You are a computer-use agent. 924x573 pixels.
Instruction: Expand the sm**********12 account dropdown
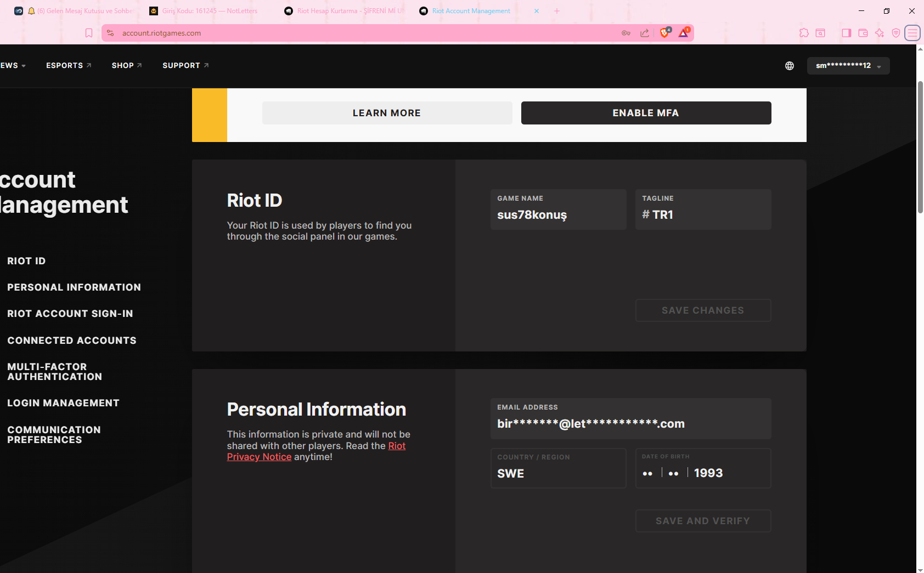point(848,66)
